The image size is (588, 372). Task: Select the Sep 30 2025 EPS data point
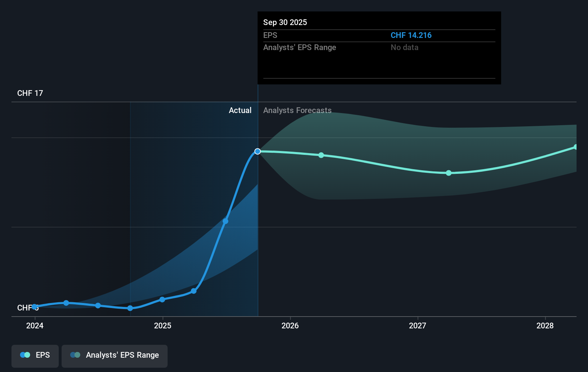(257, 151)
